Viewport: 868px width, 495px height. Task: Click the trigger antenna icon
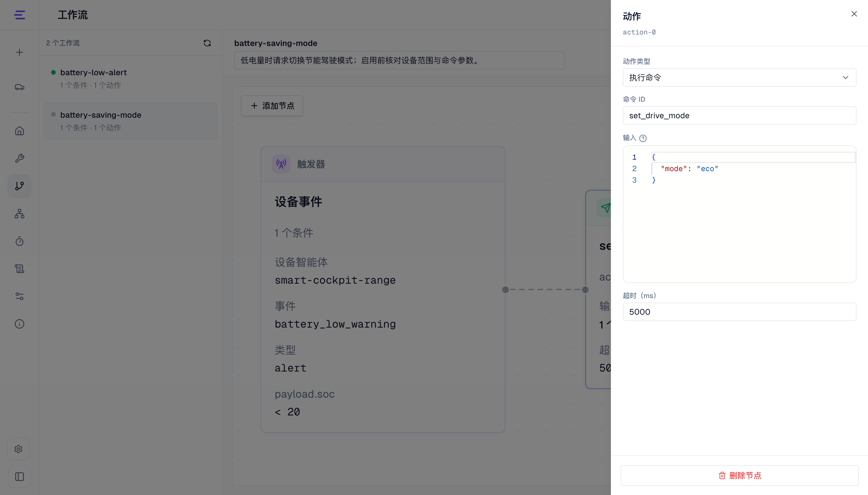click(x=281, y=164)
